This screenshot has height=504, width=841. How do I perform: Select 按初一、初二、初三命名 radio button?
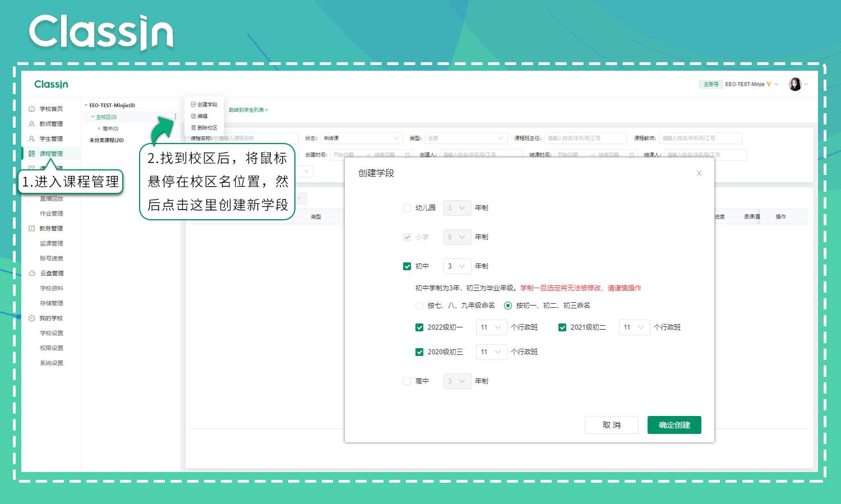click(x=508, y=306)
